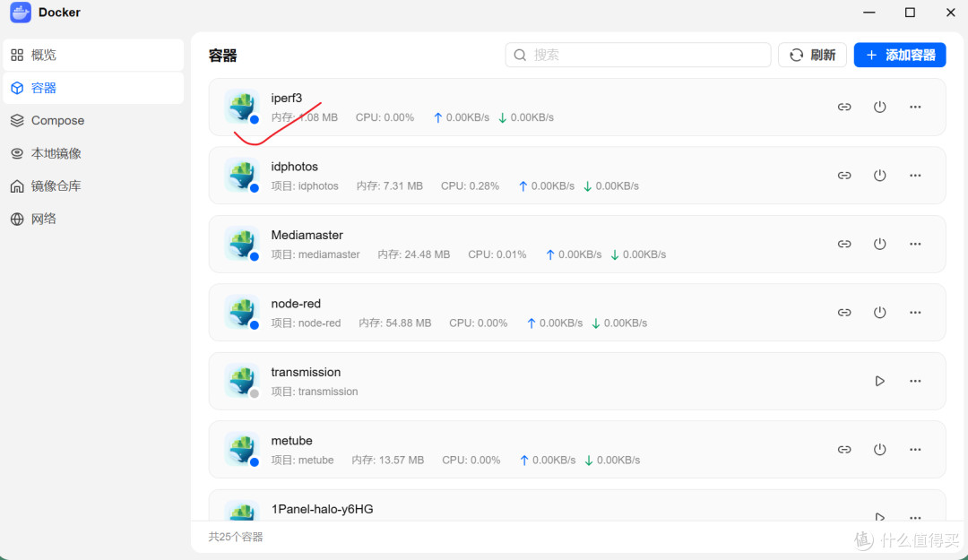Open 本地镜像 local images
968x560 pixels.
point(93,153)
